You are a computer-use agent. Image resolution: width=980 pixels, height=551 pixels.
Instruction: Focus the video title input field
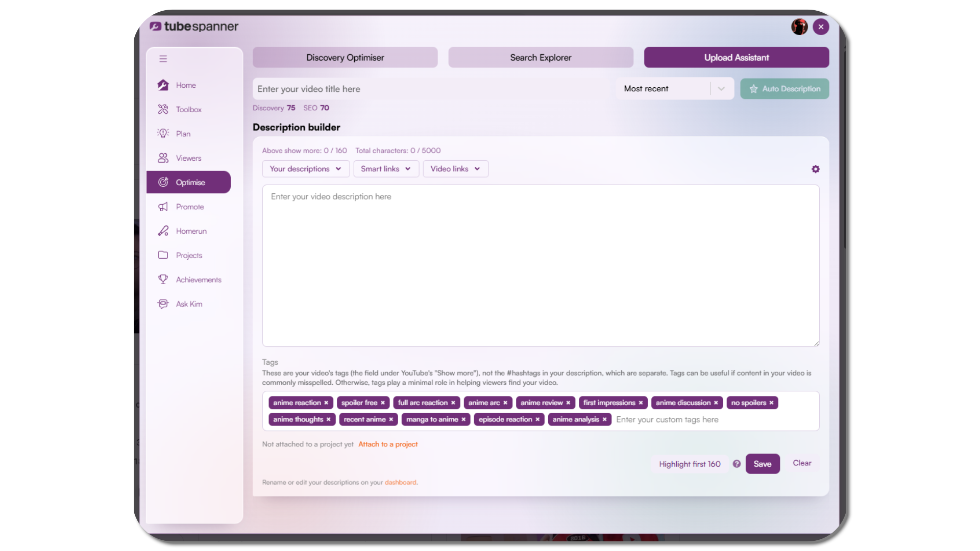click(432, 89)
